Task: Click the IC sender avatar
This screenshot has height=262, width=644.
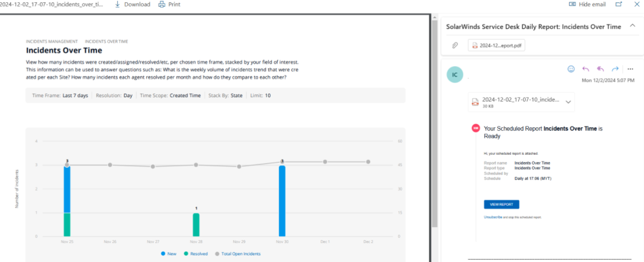Action: 455,75
